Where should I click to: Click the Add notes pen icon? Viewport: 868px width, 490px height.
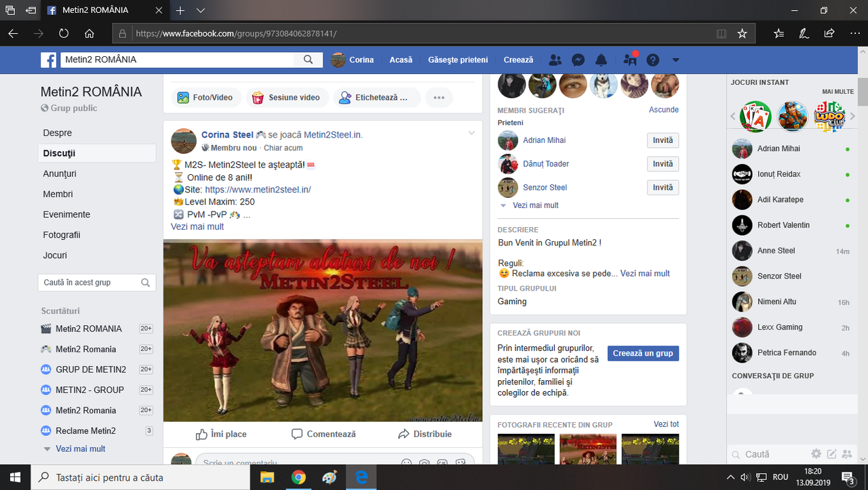tap(804, 33)
